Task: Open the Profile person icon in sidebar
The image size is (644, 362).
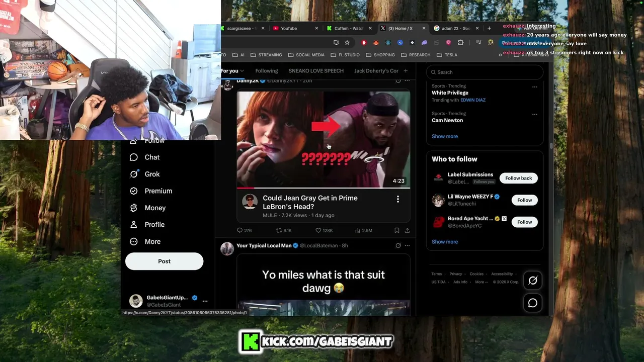Action: [134, 225]
